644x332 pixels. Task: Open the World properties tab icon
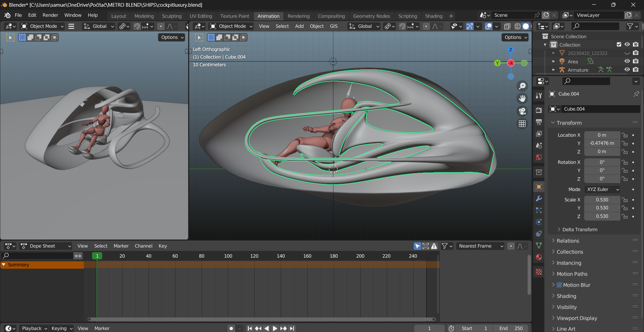539,157
